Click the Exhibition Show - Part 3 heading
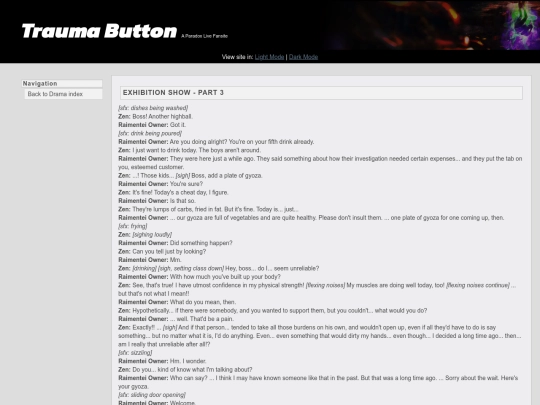 tap(321, 93)
